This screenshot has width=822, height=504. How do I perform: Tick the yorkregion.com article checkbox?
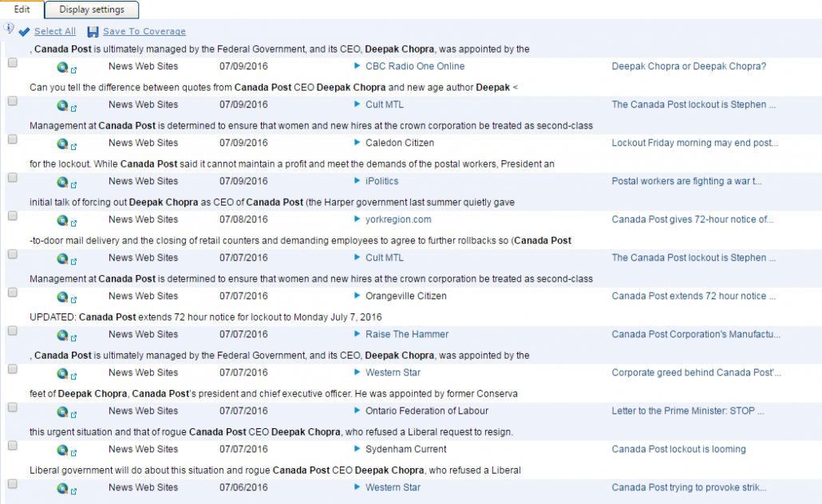pyautogui.click(x=13, y=216)
